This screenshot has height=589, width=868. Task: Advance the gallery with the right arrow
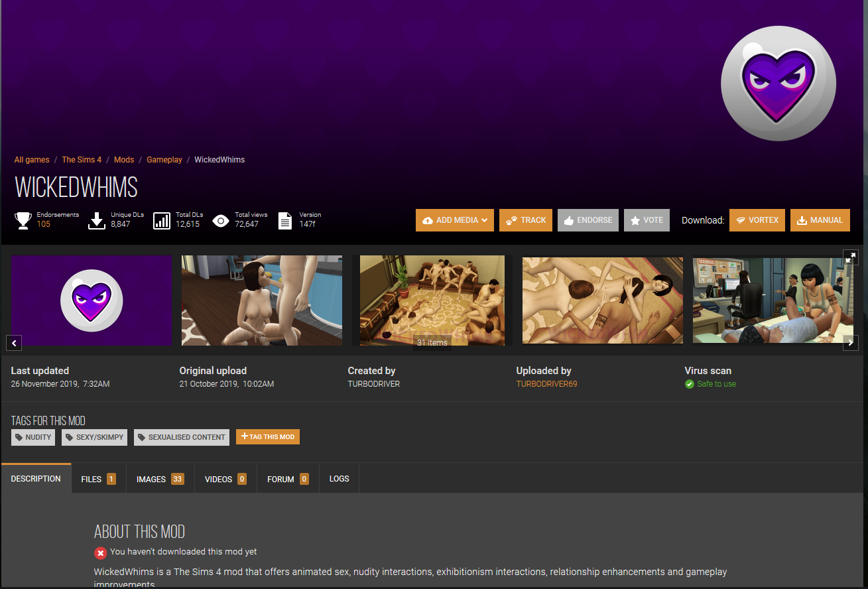[850, 343]
